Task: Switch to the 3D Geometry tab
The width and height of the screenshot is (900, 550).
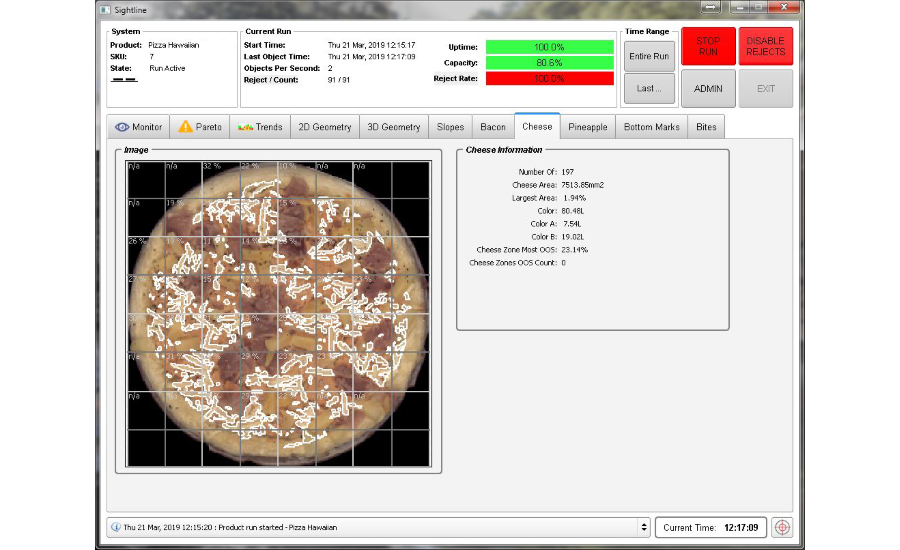Action: (393, 127)
